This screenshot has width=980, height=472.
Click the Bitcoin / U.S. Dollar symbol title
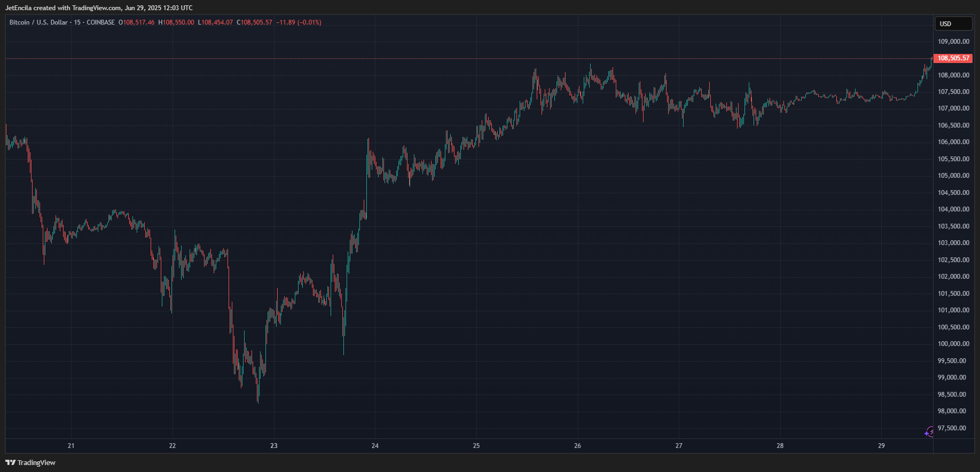point(38,22)
